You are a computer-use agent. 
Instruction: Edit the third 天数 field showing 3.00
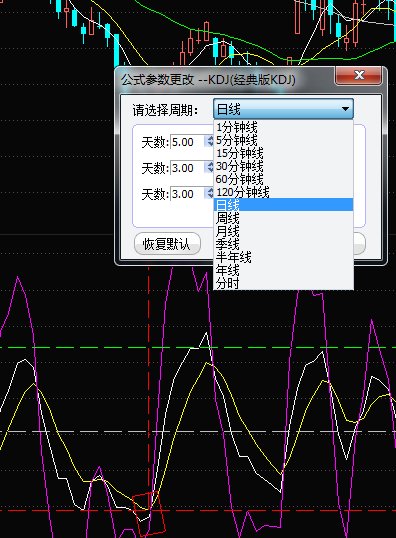[188, 194]
